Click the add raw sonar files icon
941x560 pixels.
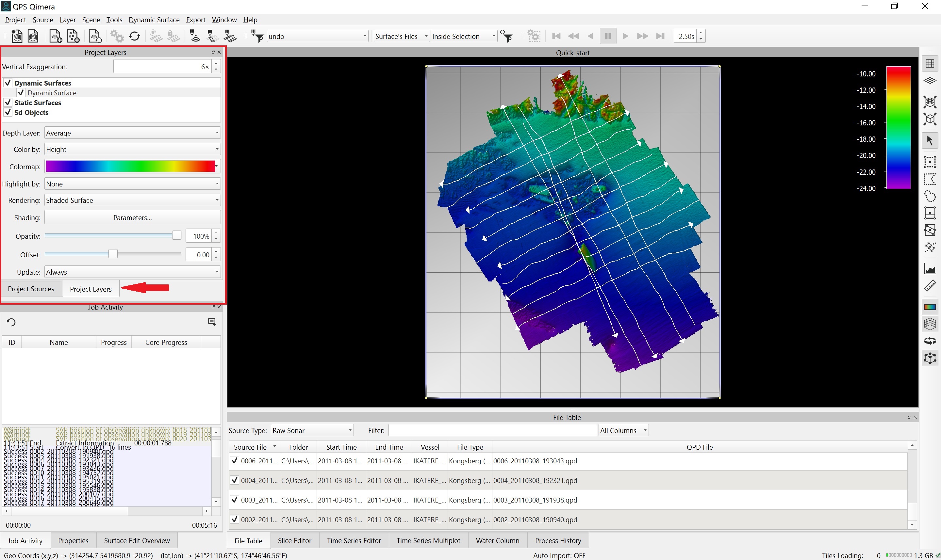coord(56,37)
